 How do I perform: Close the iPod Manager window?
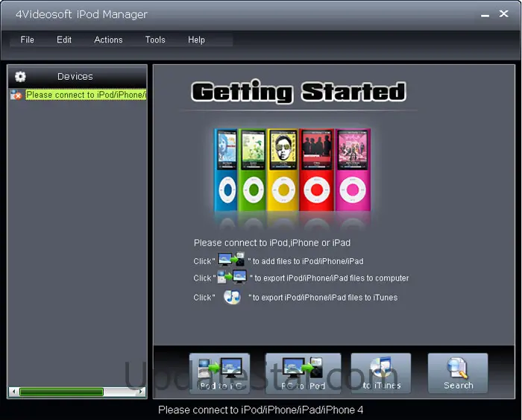pyautogui.click(x=503, y=13)
